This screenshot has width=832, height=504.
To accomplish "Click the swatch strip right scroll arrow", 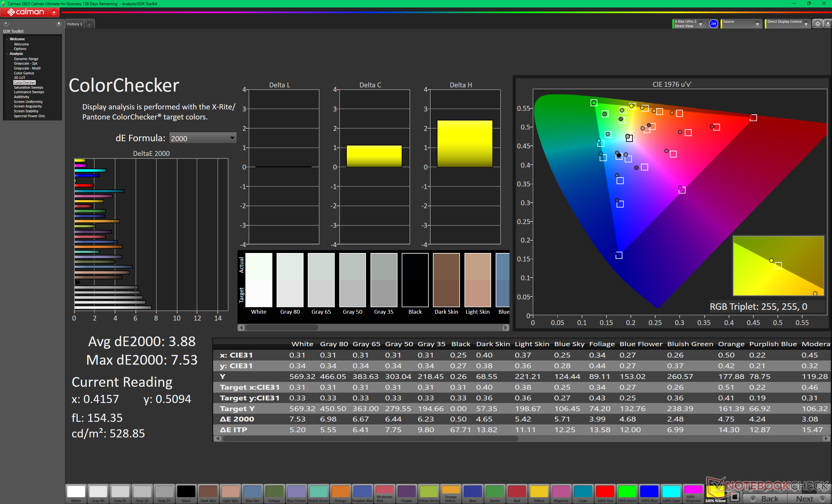I will tap(505, 327).
